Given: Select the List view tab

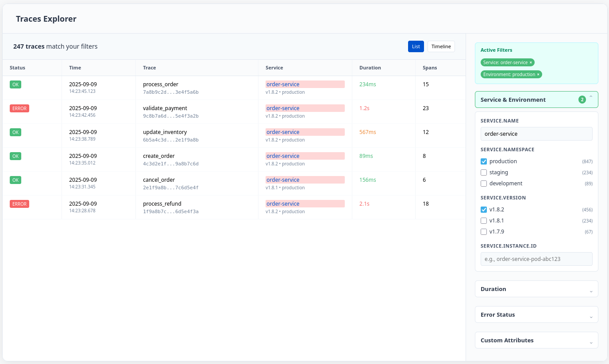Looking at the screenshot, I should point(416,46).
